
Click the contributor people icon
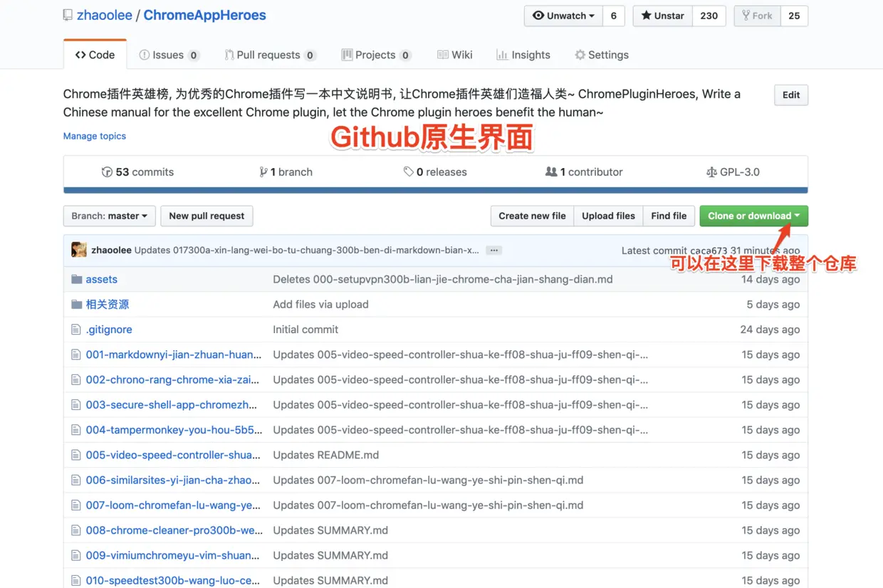click(551, 172)
